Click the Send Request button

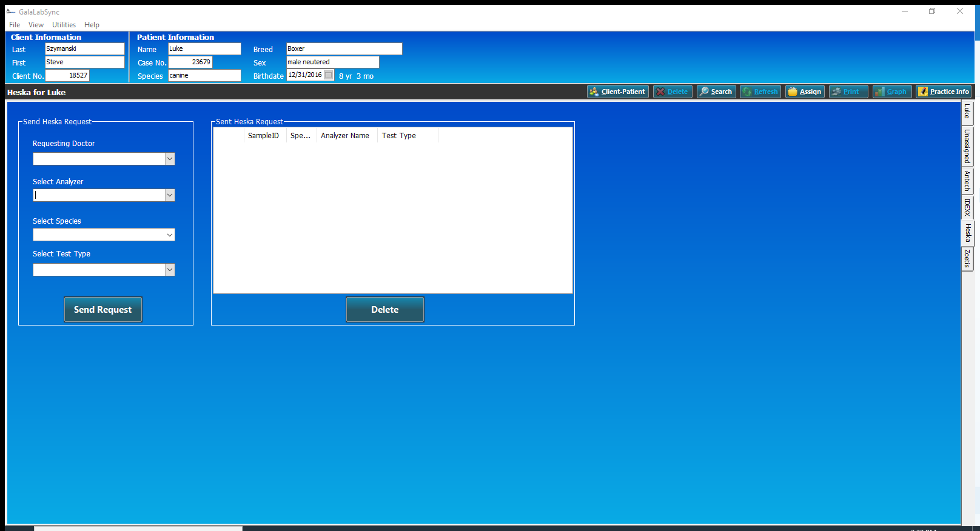tap(103, 309)
